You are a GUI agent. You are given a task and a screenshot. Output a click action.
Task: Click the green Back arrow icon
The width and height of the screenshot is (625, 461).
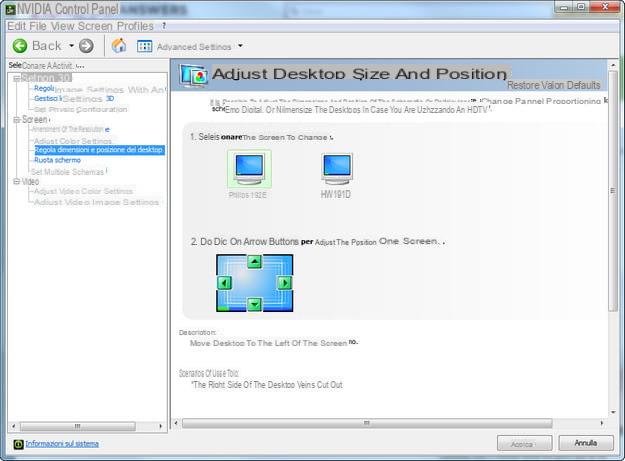pos(20,46)
